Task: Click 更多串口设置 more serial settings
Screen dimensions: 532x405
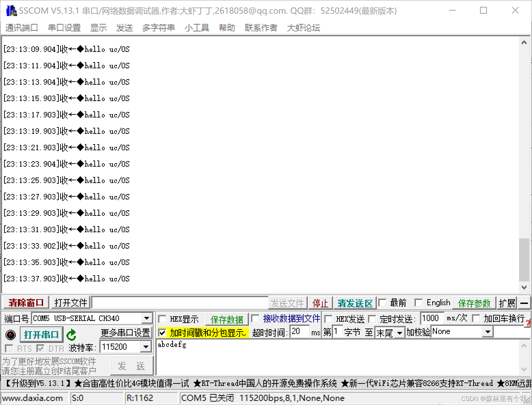Action: (x=125, y=332)
